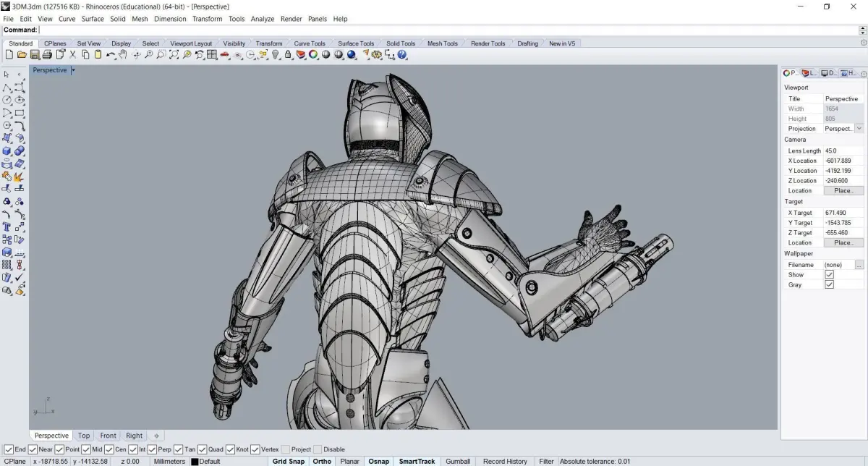Click the Save disk icon
Image resolution: width=868 pixels, height=466 pixels.
coord(34,55)
